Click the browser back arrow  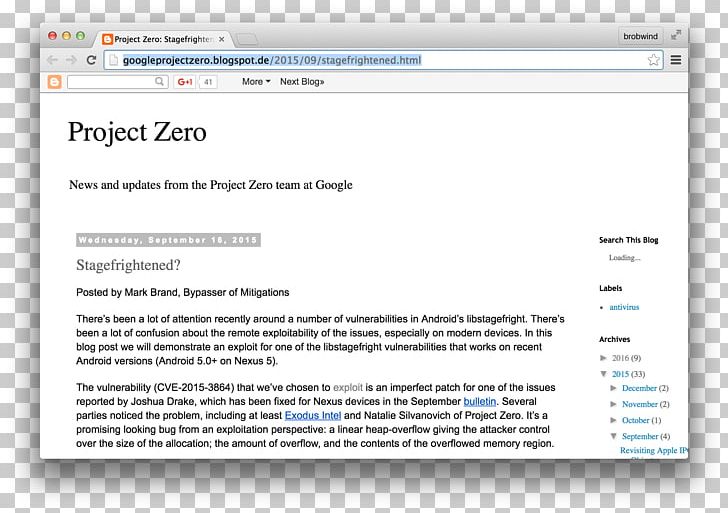click(x=51, y=60)
